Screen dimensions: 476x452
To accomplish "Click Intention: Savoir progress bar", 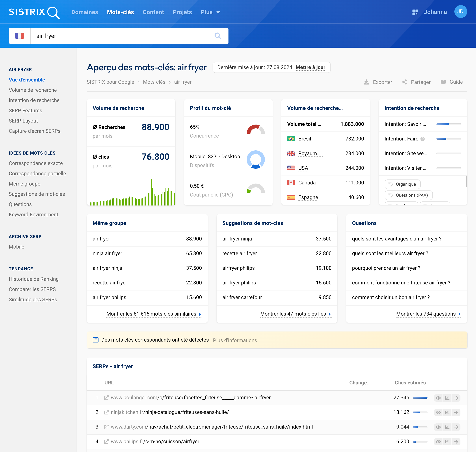I will (449, 124).
